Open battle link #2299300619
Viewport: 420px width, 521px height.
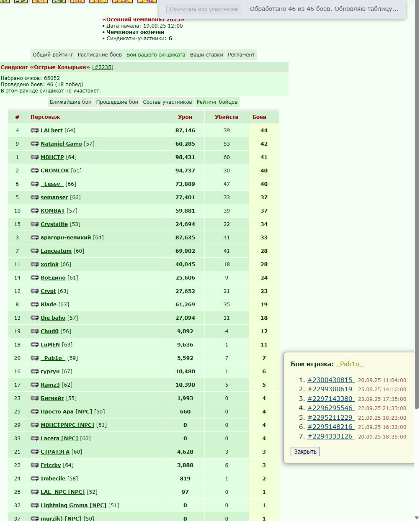pyautogui.click(x=331, y=389)
